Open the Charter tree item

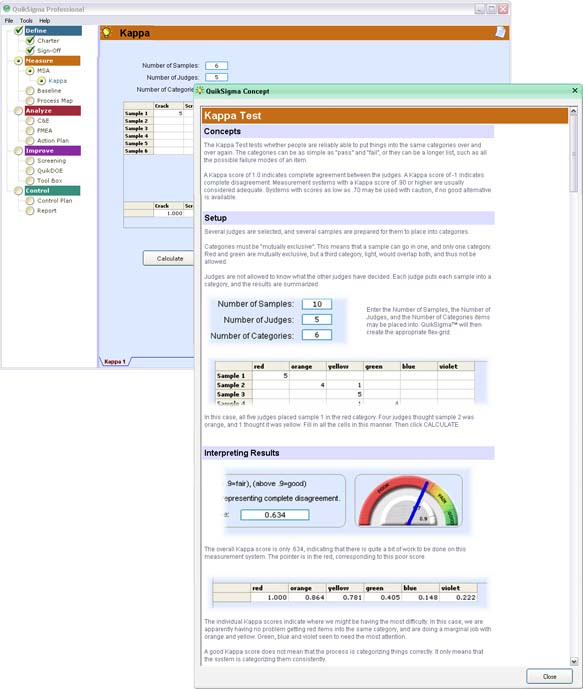click(48, 40)
